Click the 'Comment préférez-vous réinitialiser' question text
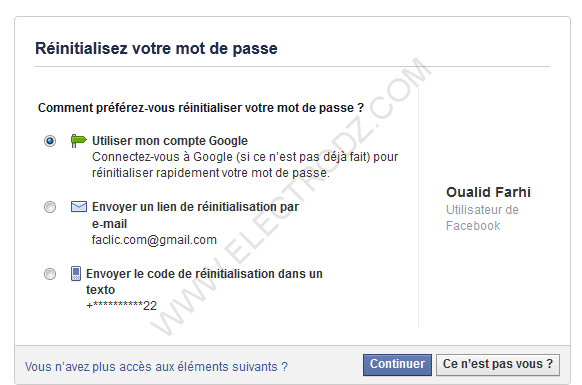The height and width of the screenshot is (385, 582). coord(201,108)
